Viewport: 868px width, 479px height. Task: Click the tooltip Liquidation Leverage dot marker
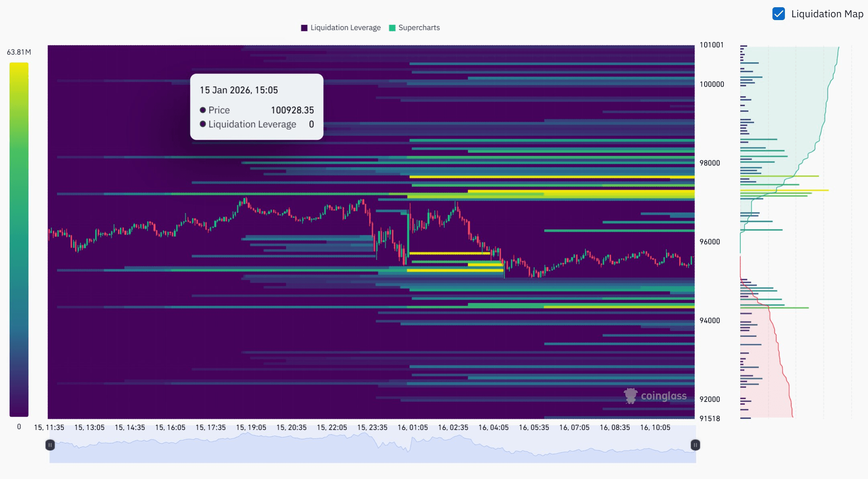click(203, 124)
